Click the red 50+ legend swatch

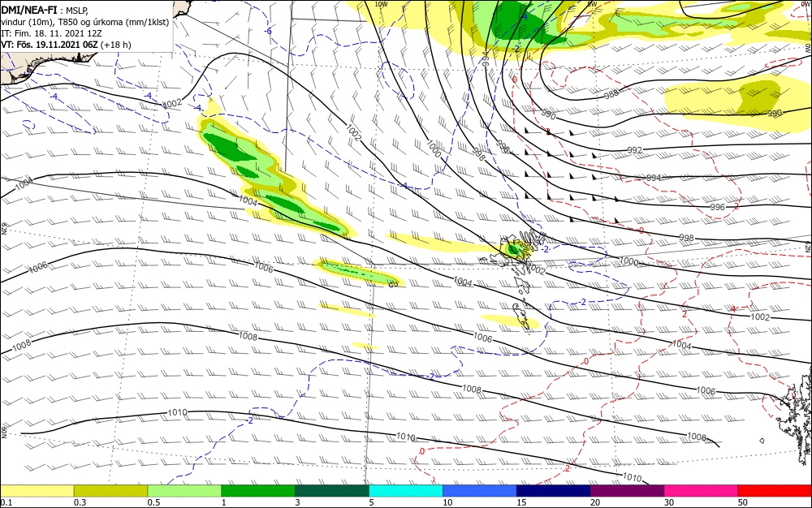[x=775, y=491]
